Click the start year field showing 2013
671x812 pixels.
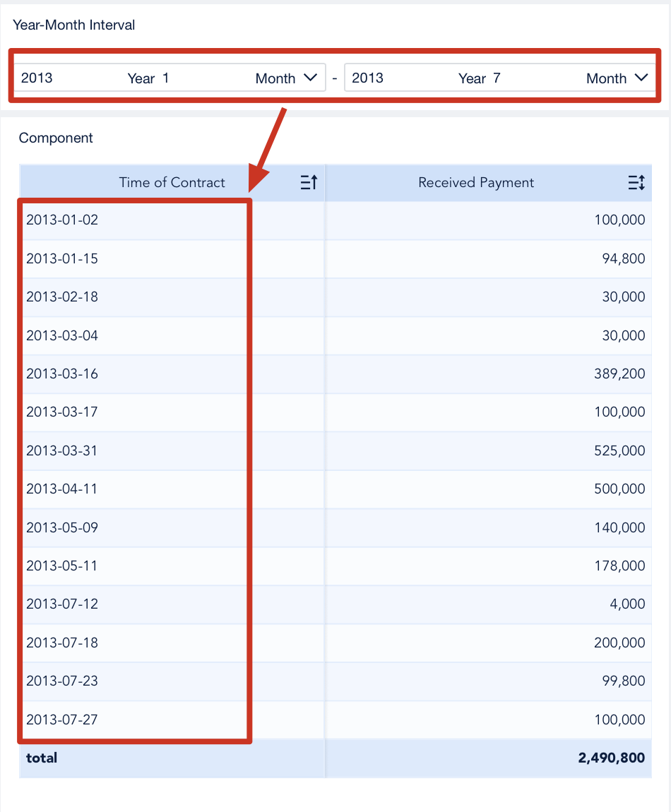(x=39, y=78)
